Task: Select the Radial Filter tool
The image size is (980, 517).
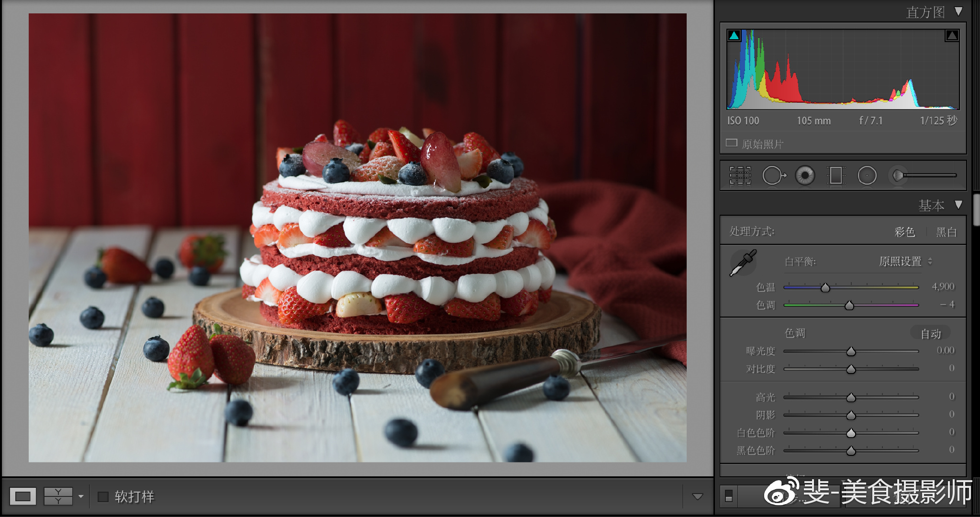Action: point(867,176)
